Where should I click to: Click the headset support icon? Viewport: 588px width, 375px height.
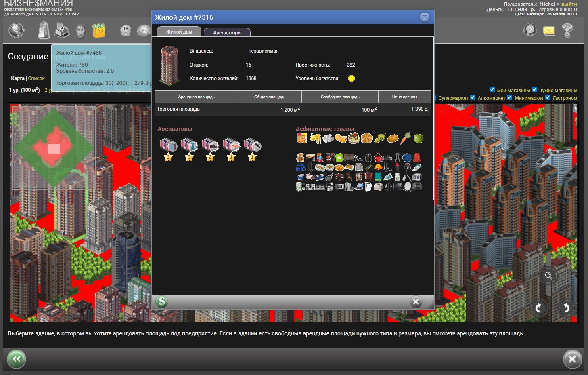(530, 30)
